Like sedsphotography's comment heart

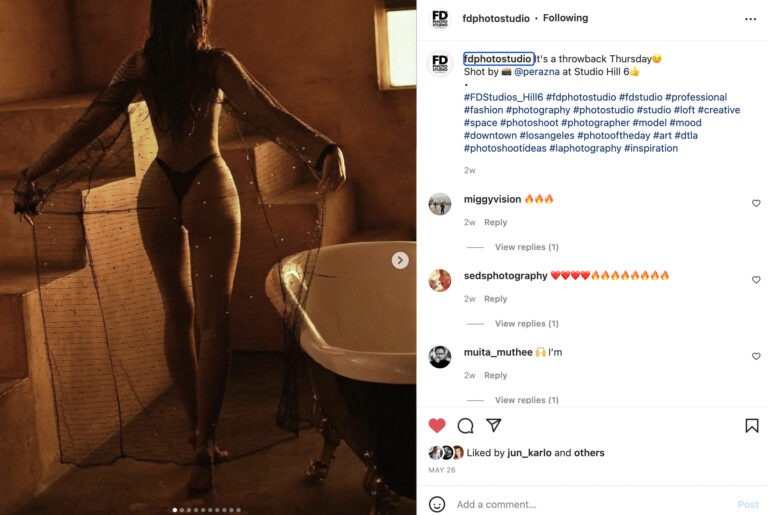756,279
